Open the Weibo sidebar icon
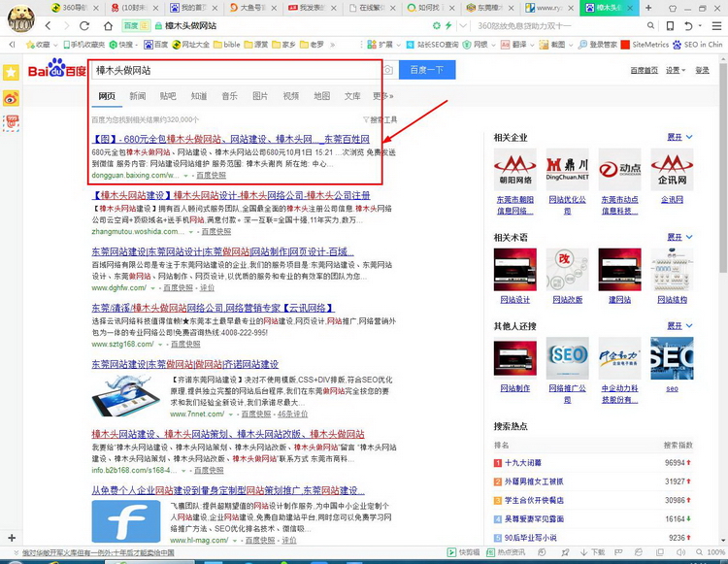This screenshot has width=728, height=564. (x=11, y=98)
